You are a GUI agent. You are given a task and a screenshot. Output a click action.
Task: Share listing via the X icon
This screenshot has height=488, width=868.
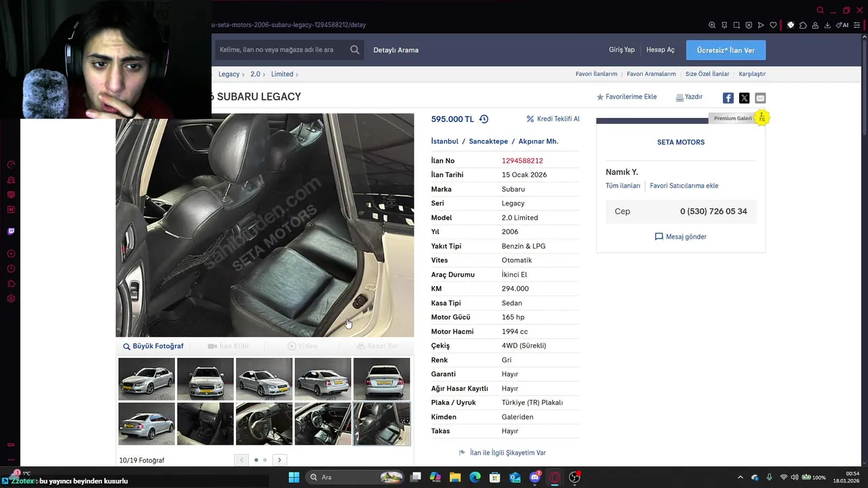(x=744, y=98)
